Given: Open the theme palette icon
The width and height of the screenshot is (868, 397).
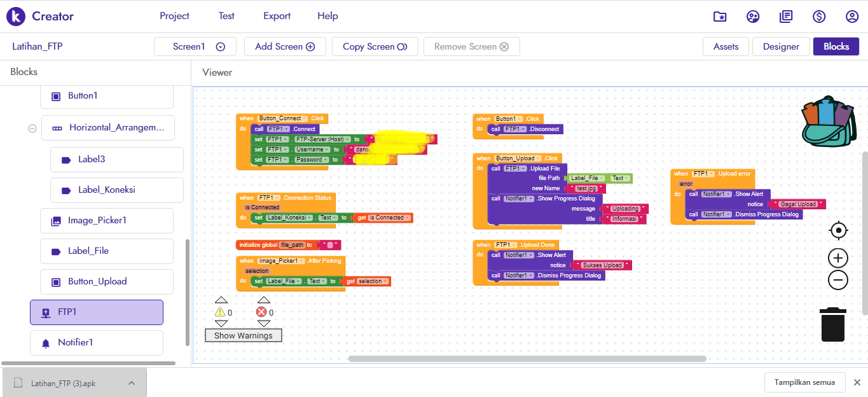Looking at the screenshot, I should point(753,17).
